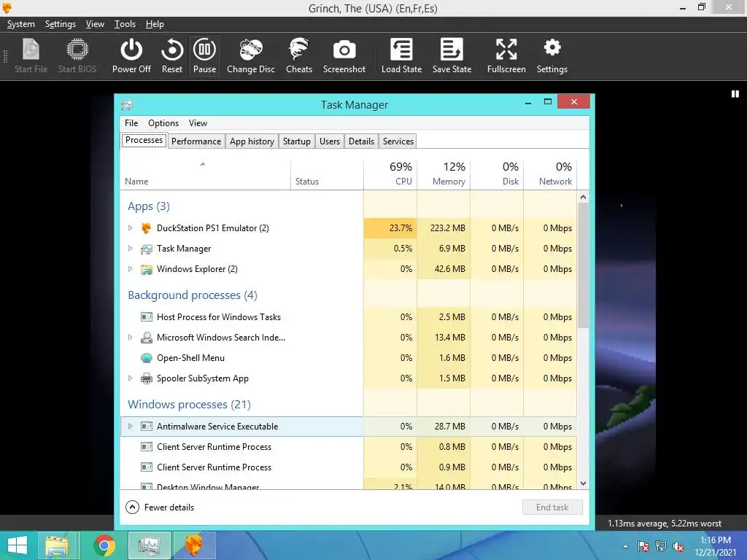Sort by the Disk column header
Screen dimensions: 747x560
tap(497, 174)
